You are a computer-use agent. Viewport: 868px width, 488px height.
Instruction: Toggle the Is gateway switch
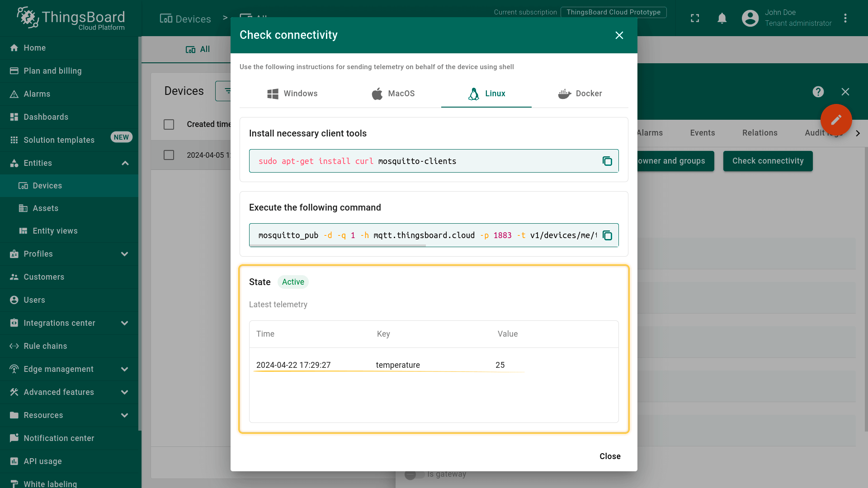coord(414,474)
